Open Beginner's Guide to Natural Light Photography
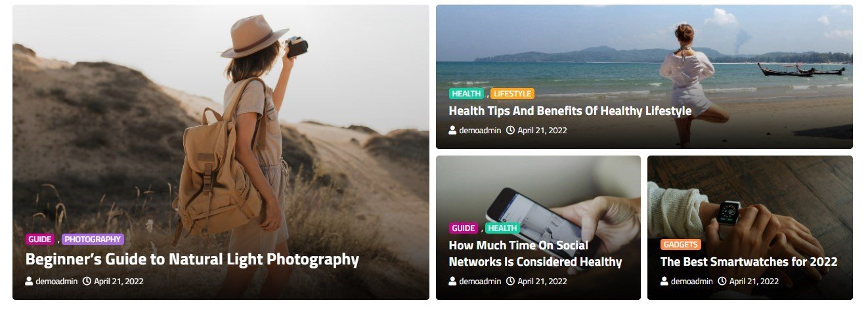The image size is (868, 315). click(x=192, y=259)
